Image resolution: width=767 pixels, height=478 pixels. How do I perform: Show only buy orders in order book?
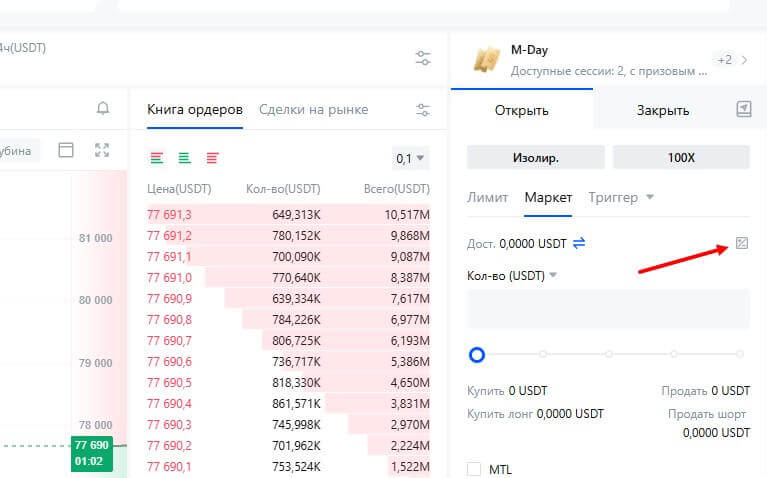coord(184,158)
